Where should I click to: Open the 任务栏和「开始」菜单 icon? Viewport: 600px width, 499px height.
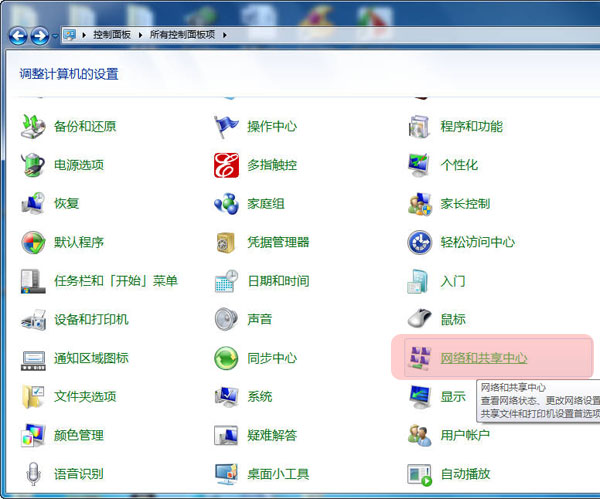[x=33, y=281]
